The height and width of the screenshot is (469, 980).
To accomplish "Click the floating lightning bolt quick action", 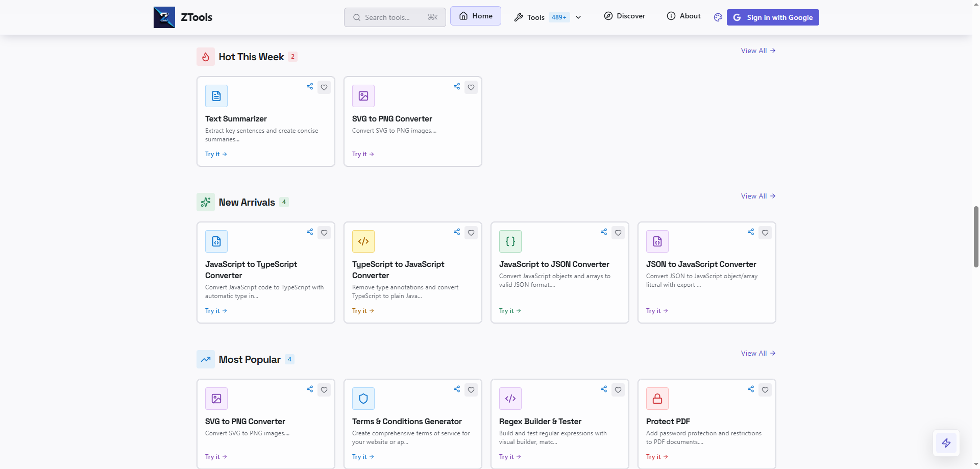I will coord(946,443).
